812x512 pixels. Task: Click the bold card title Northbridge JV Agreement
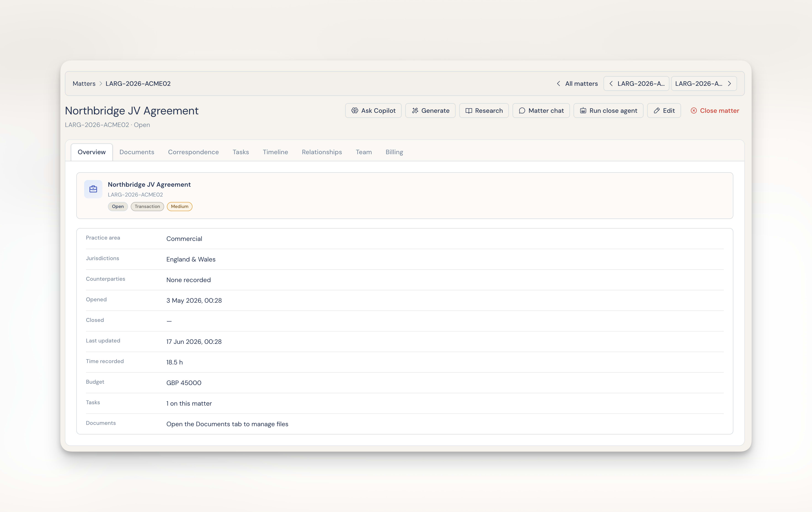click(149, 185)
